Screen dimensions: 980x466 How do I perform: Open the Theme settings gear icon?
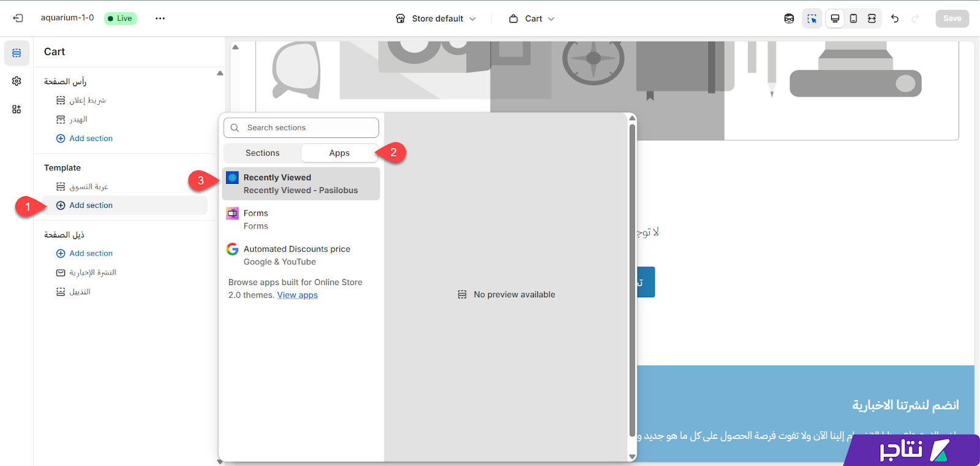[x=17, y=81]
